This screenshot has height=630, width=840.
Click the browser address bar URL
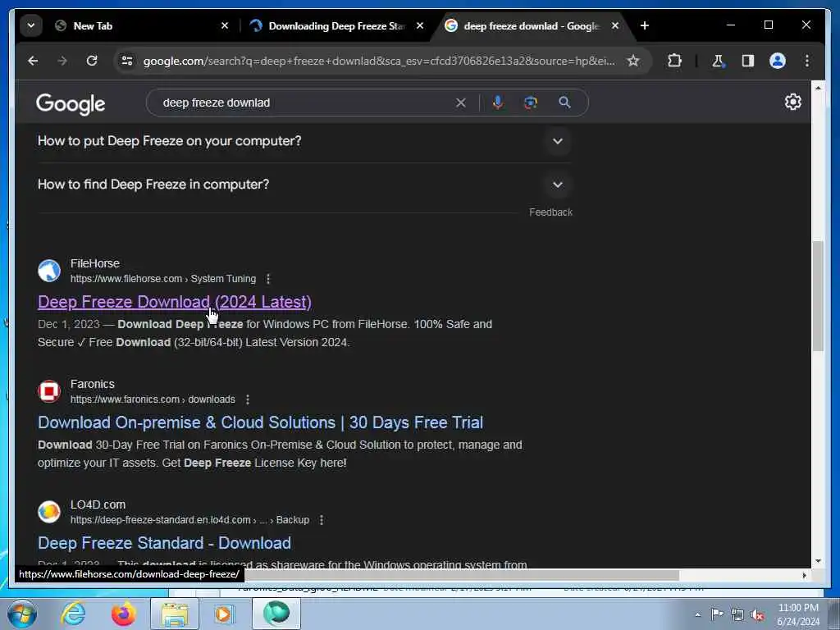click(x=379, y=61)
